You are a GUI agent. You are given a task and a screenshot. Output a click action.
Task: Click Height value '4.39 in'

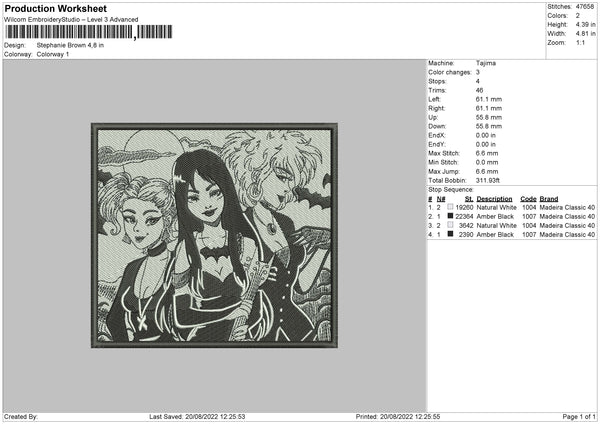(585, 24)
